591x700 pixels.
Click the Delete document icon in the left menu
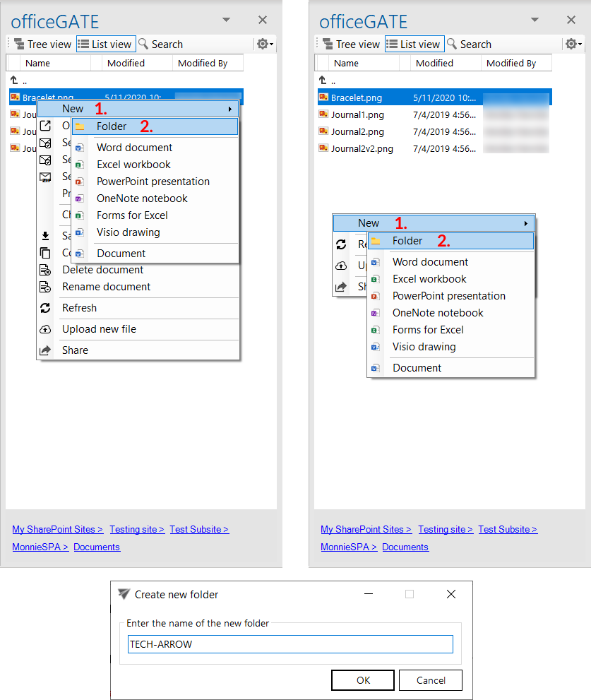click(x=45, y=270)
